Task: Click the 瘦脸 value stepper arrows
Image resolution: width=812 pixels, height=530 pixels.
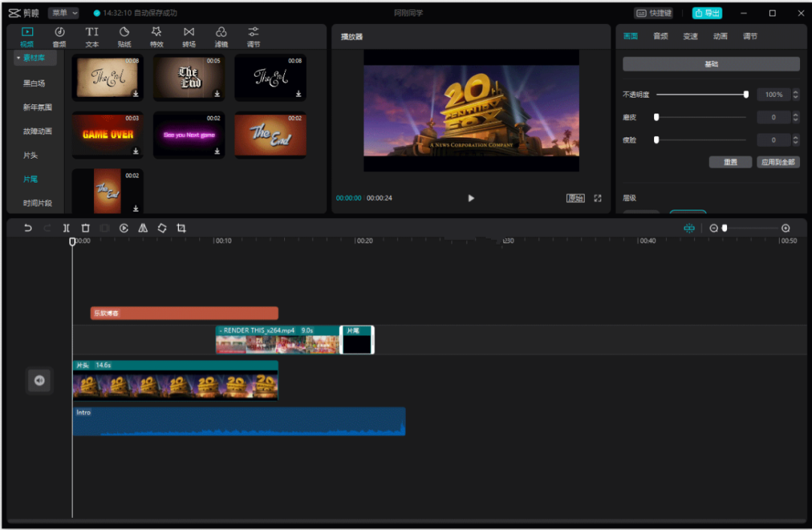Action: 795,141
